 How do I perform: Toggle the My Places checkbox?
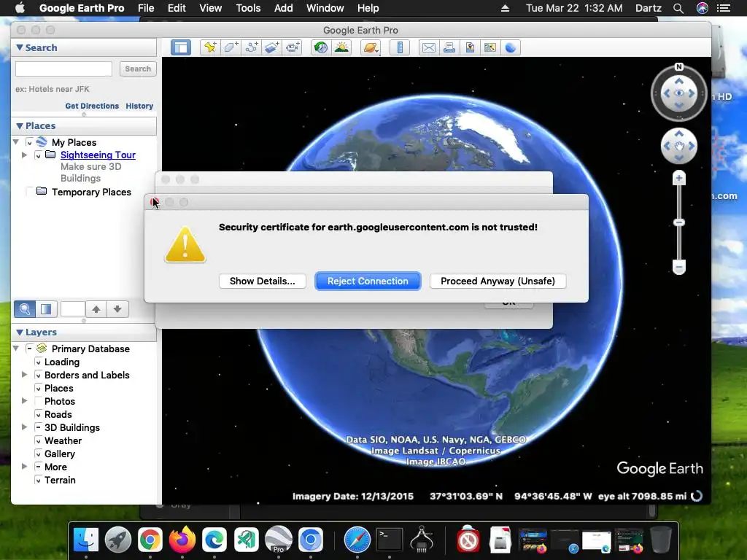click(29, 142)
